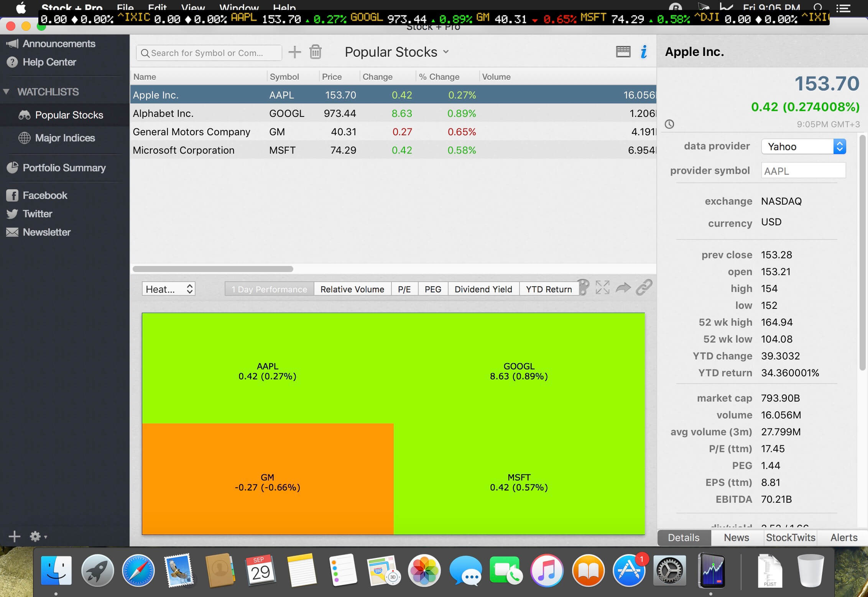Click the clock icon under Apple price
The image size is (868, 597).
tap(669, 124)
